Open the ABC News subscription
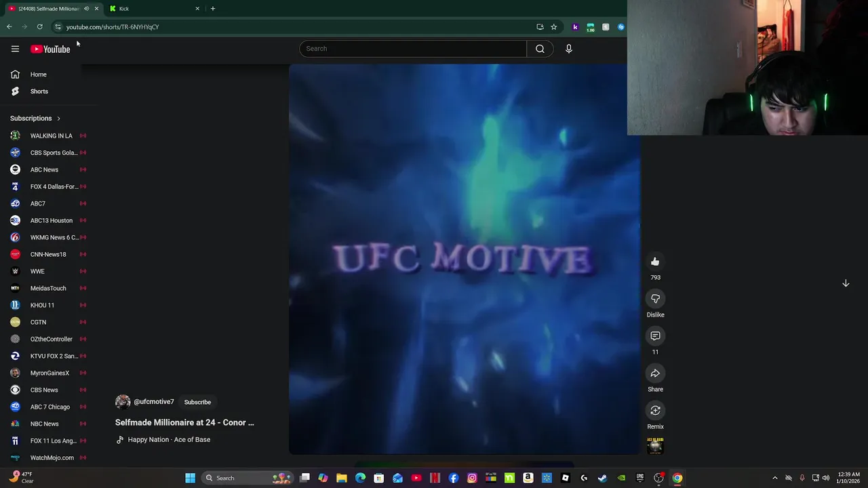The height and width of the screenshot is (488, 868). [47, 169]
